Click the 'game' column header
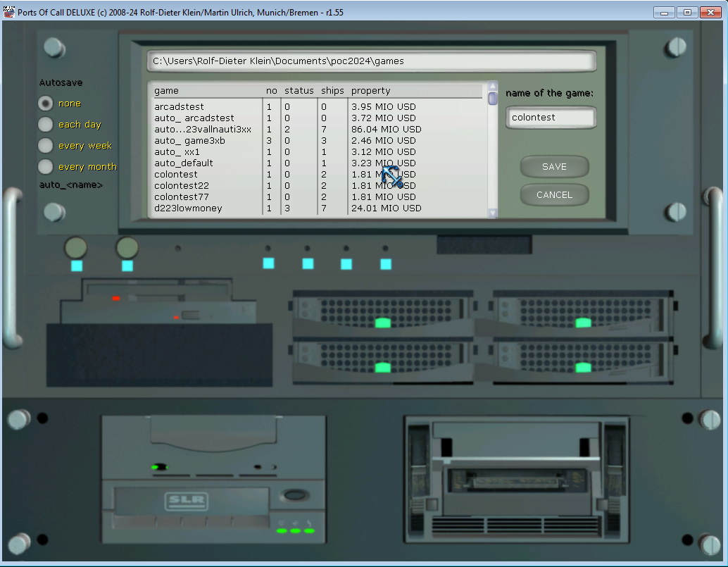Image resolution: width=728 pixels, height=567 pixels. pos(166,91)
